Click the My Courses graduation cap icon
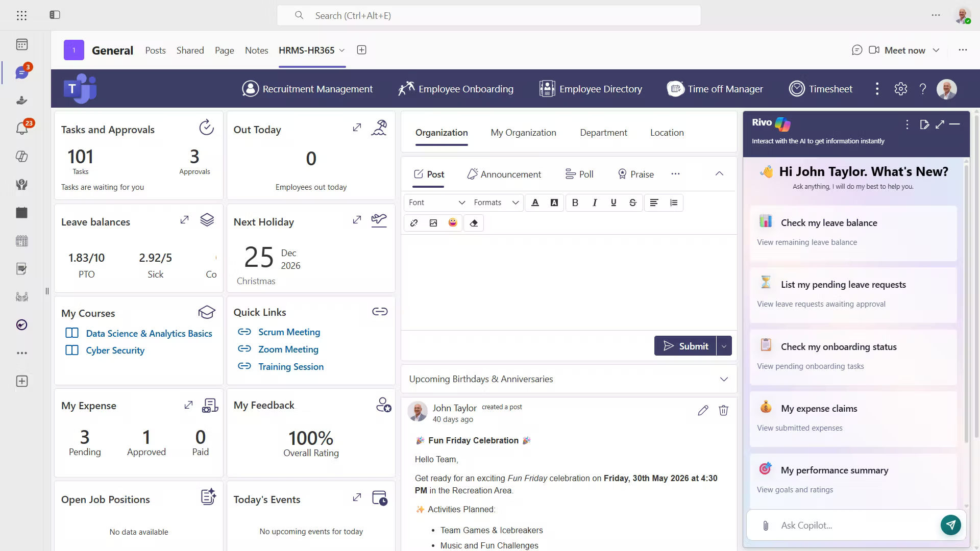The image size is (980, 551). pos(206,312)
